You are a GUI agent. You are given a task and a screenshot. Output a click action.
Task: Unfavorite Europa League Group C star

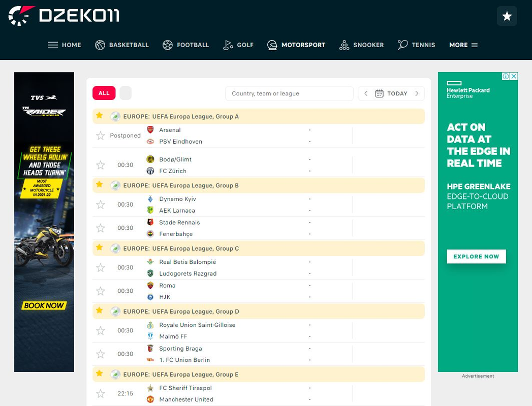(100, 247)
